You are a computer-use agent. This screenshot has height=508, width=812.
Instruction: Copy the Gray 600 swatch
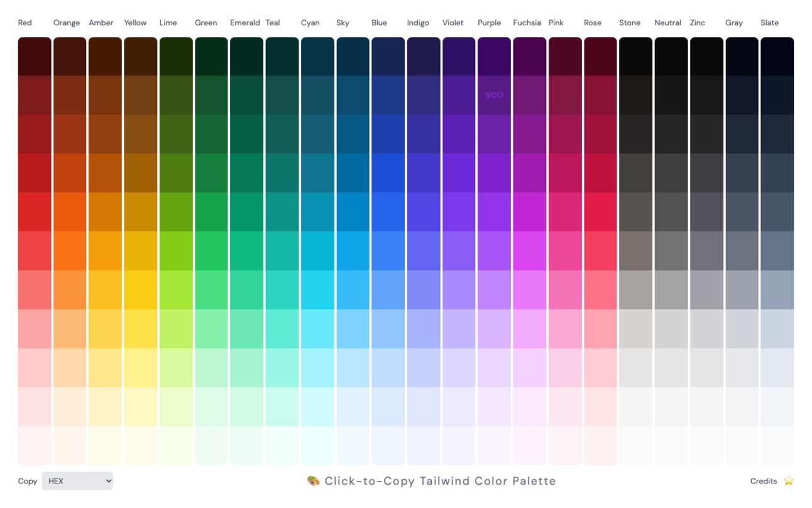pos(742,212)
